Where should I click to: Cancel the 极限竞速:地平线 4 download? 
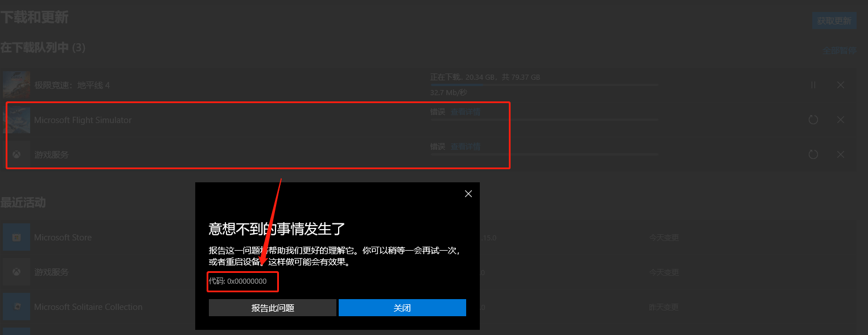pyautogui.click(x=841, y=85)
